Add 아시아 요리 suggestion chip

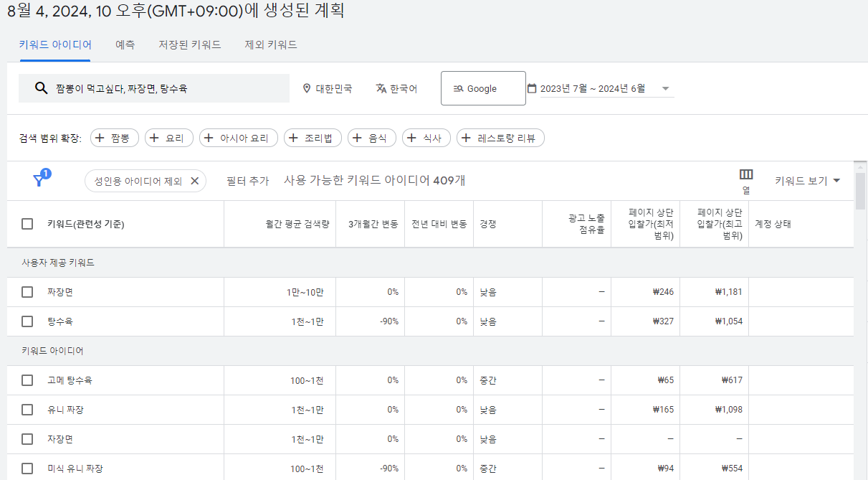(238, 138)
